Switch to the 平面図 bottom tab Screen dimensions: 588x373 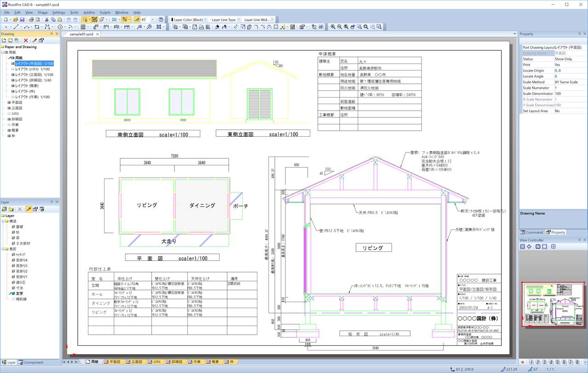112,362
